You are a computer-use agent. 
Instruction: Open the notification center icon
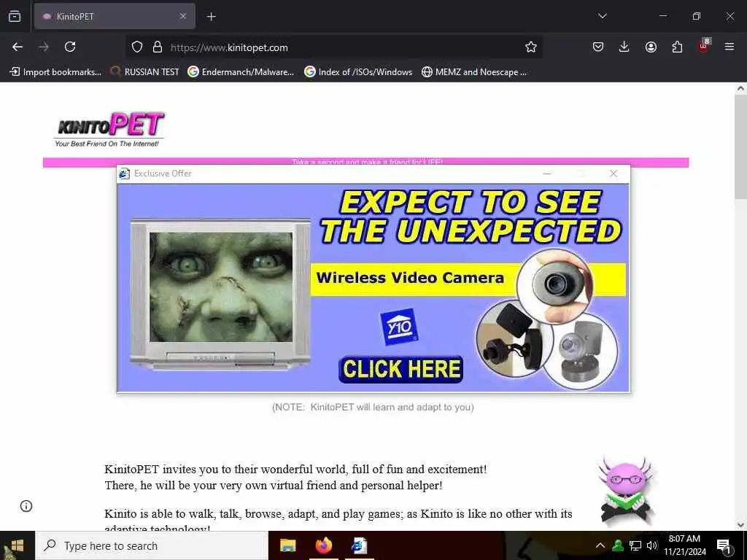point(724,546)
